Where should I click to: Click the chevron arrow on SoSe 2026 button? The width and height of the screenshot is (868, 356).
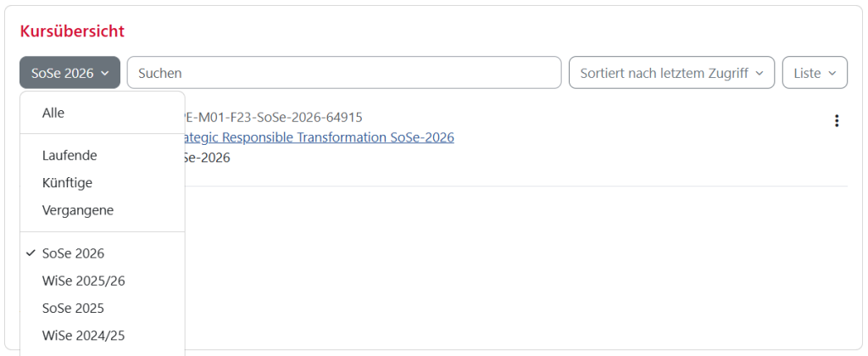point(105,74)
